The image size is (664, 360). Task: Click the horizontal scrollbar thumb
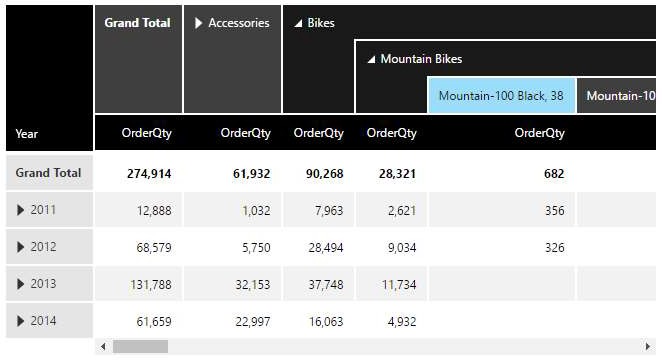coord(140,346)
